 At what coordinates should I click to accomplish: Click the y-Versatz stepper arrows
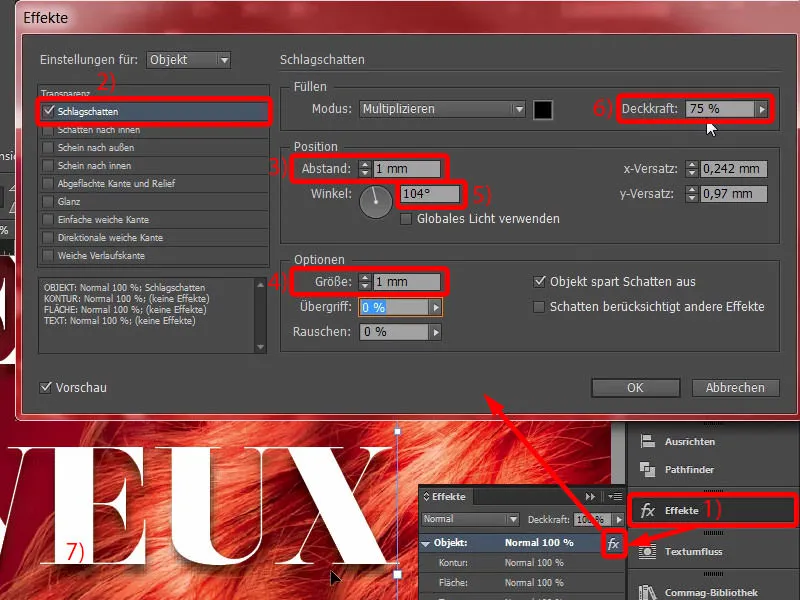pyautogui.click(x=691, y=194)
